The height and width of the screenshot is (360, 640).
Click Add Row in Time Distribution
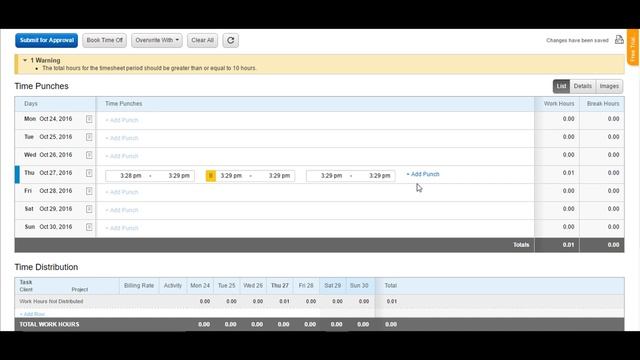click(32, 314)
